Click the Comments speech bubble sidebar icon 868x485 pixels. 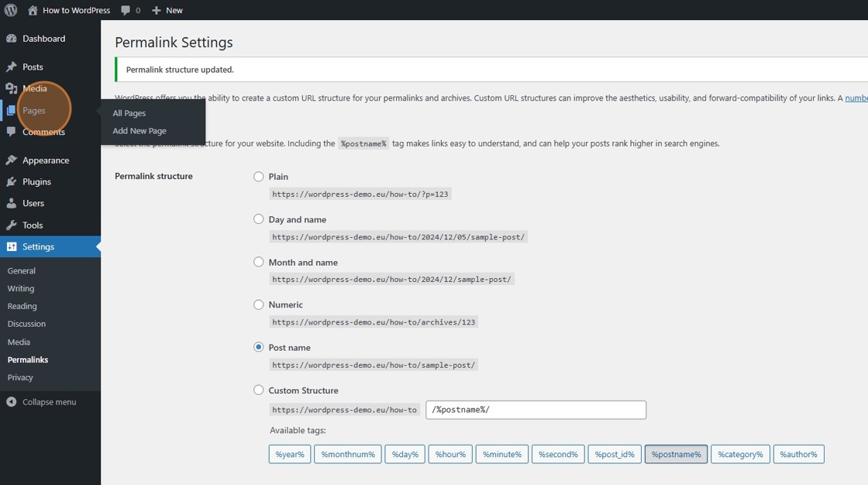pos(11,132)
